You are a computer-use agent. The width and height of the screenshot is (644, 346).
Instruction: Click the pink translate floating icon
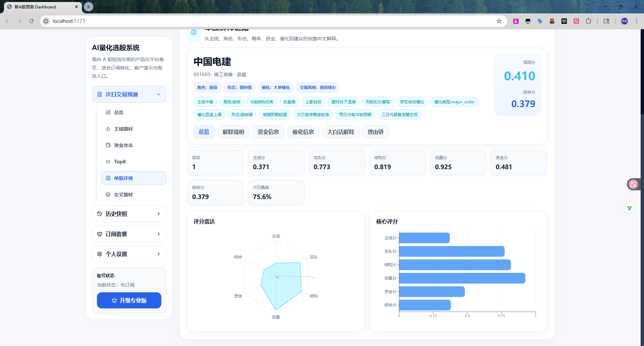633,184
